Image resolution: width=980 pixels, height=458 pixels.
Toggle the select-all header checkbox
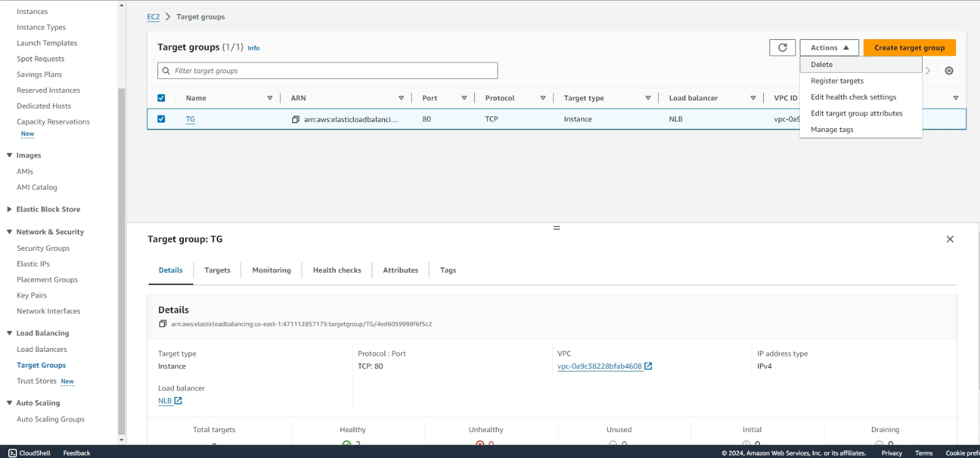pos(161,98)
